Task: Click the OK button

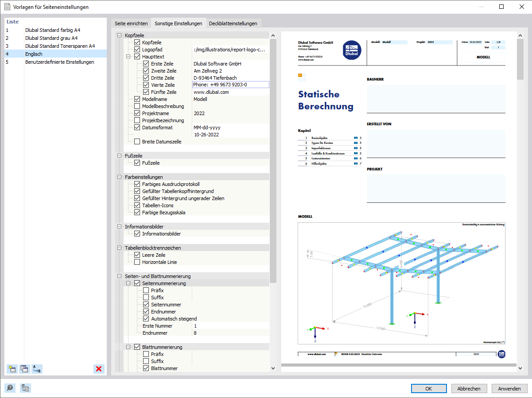Action: tap(429, 389)
